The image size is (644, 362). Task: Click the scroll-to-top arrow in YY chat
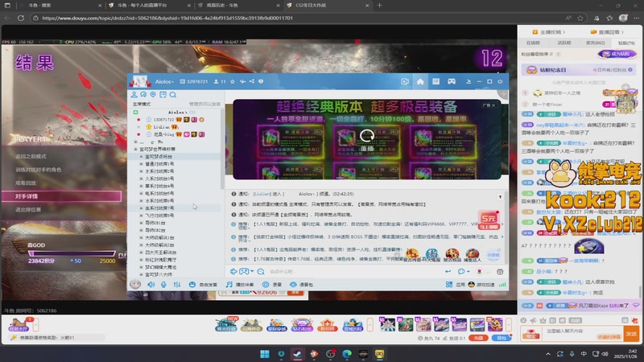click(500, 197)
